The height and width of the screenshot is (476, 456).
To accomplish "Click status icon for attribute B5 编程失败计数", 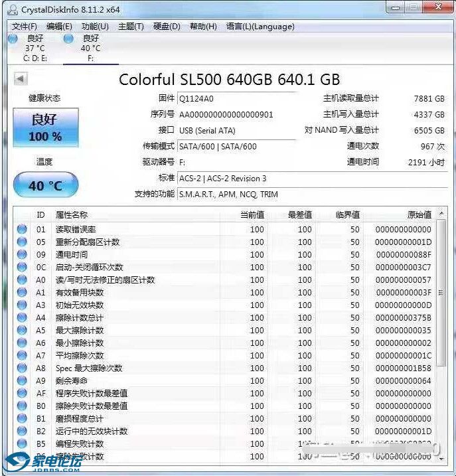I will [22, 443].
